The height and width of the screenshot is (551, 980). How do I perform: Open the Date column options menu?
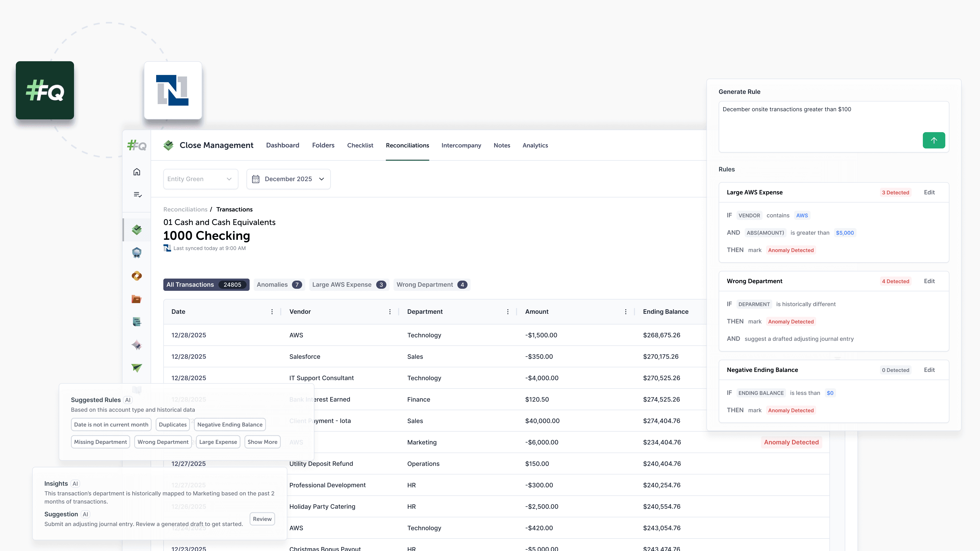pyautogui.click(x=272, y=312)
